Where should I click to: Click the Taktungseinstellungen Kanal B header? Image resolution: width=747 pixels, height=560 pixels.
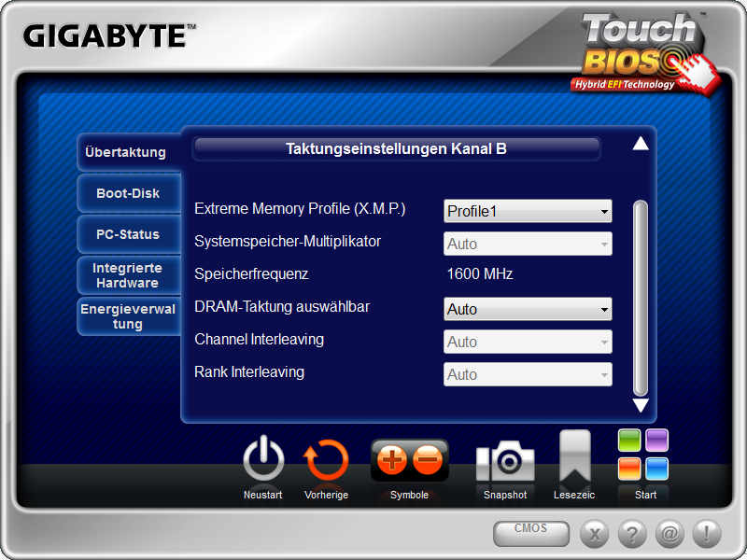coord(396,149)
